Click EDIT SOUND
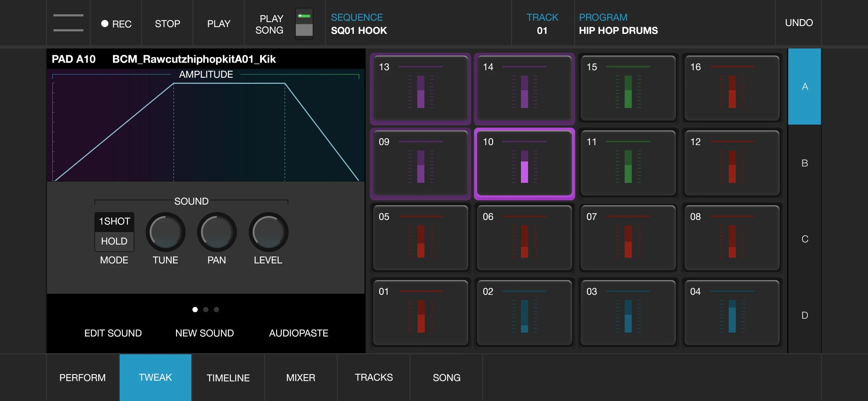Screen dimensions: 868x401 113,333
